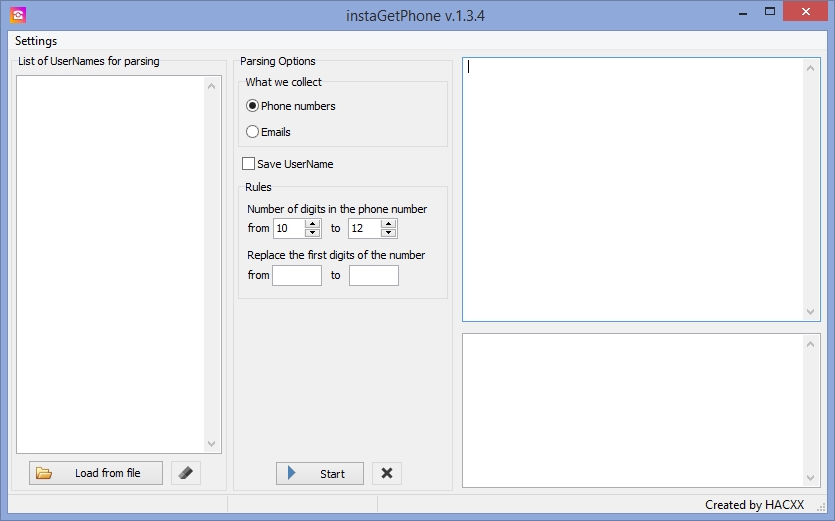Click the Load from file button
The width and height of the screenshot is (835, 521).
[96, 473]
